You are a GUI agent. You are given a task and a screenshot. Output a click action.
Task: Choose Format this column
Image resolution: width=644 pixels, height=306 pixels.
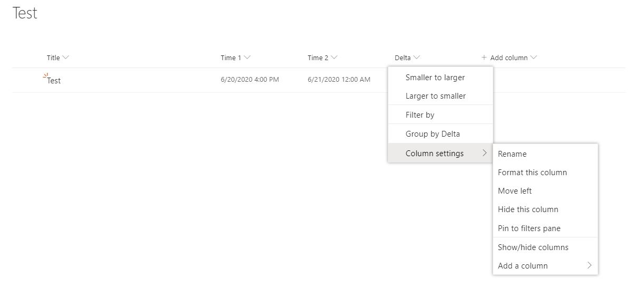tap(532, 173)
